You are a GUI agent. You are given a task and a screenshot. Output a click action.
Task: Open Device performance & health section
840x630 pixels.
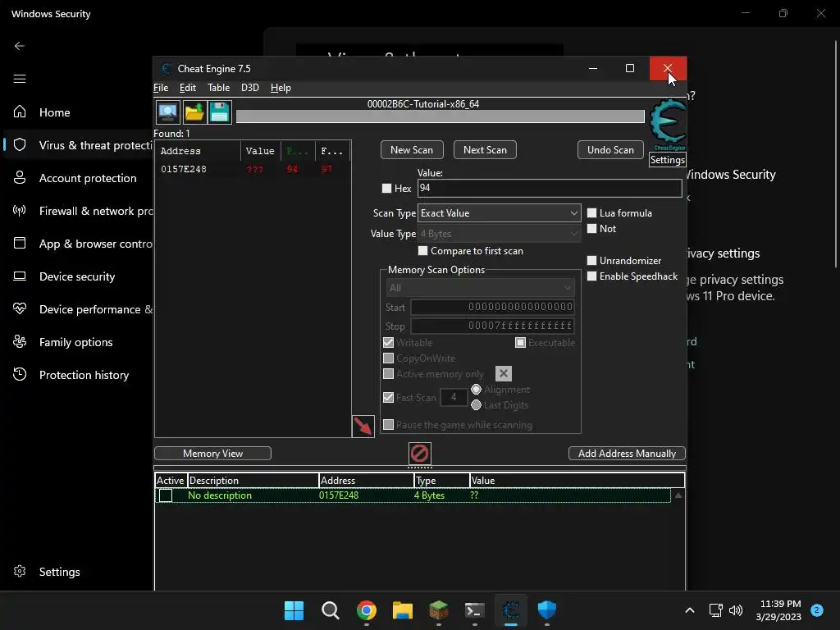pyautogui.click(x=95, y=309)
